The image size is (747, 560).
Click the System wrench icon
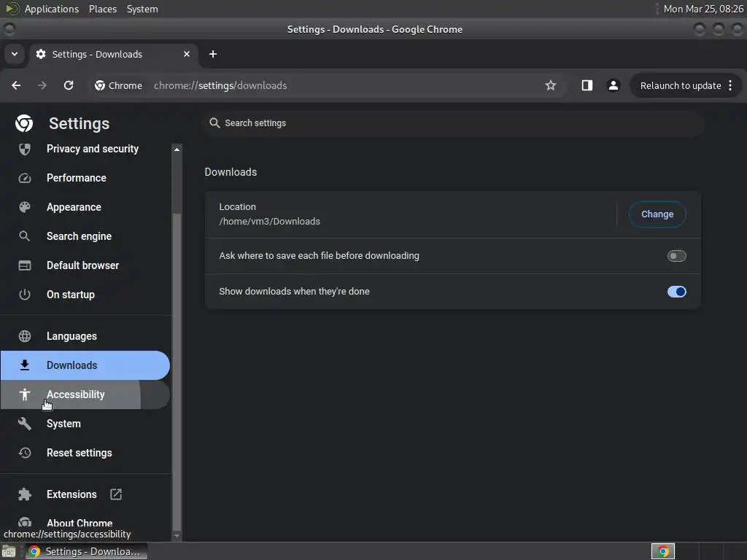point(25,424)
